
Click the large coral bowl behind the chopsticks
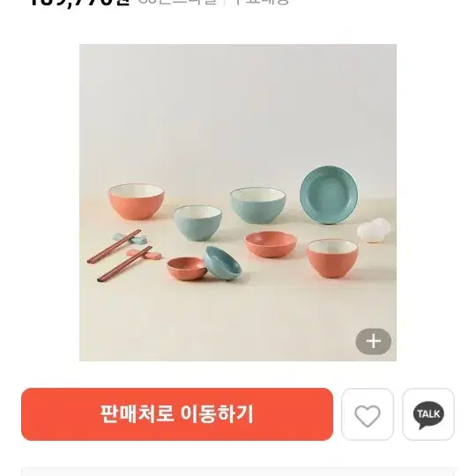tap(137, 201)
